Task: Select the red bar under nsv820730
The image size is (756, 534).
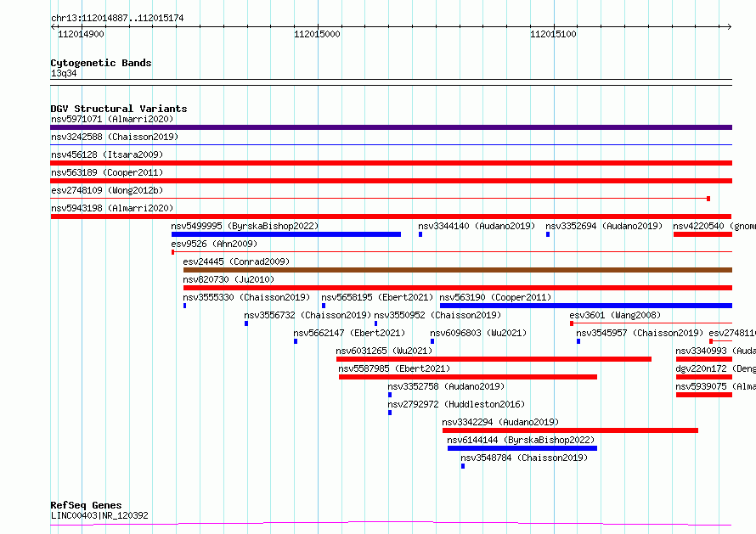Action: (458, 288)
